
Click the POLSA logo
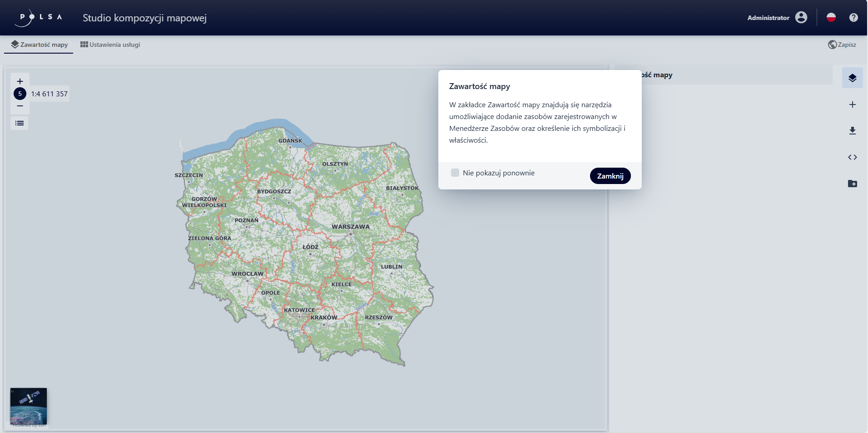click(x=40, y=18)
